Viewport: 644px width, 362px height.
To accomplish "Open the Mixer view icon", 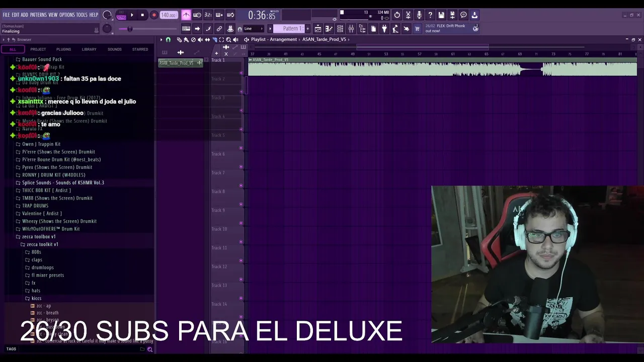I will click(351, 29).
